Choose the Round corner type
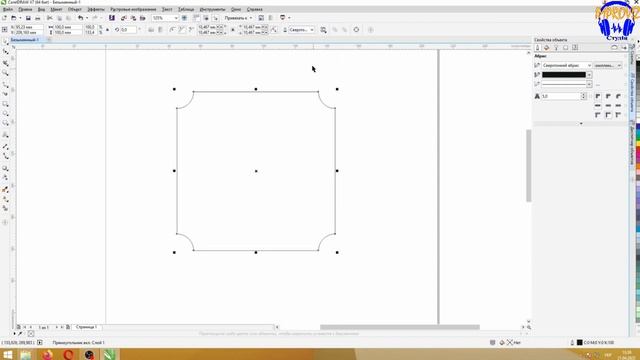The width and height of the screenshot is (640, 360). pyautogui.click(x=172, y=29)
